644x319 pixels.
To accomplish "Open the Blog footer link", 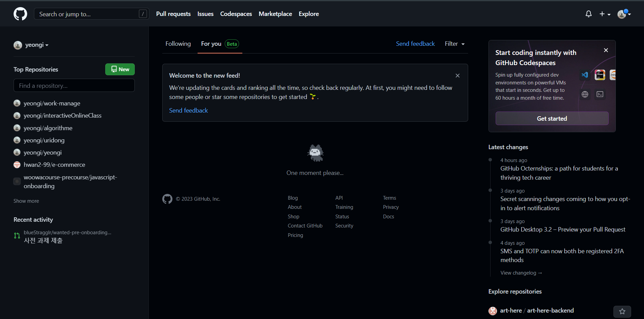I will 293,198.
